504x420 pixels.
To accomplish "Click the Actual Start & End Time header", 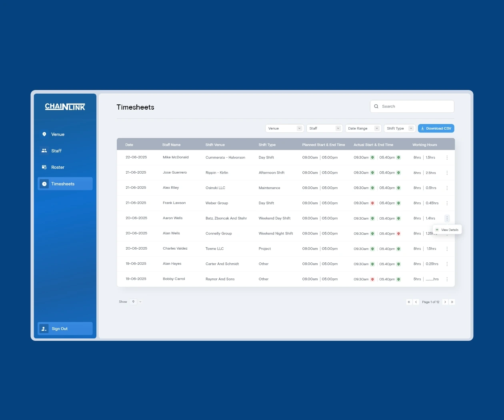I will (374, 145).
